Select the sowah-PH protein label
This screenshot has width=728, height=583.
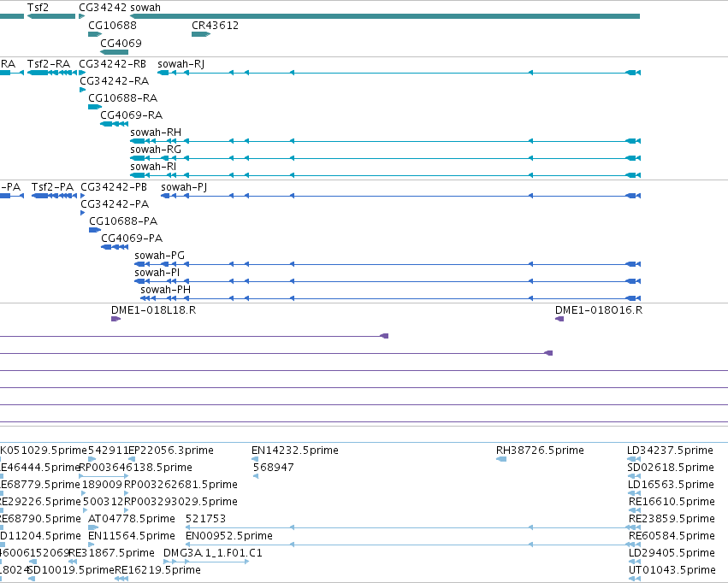[x=166, y=290]
